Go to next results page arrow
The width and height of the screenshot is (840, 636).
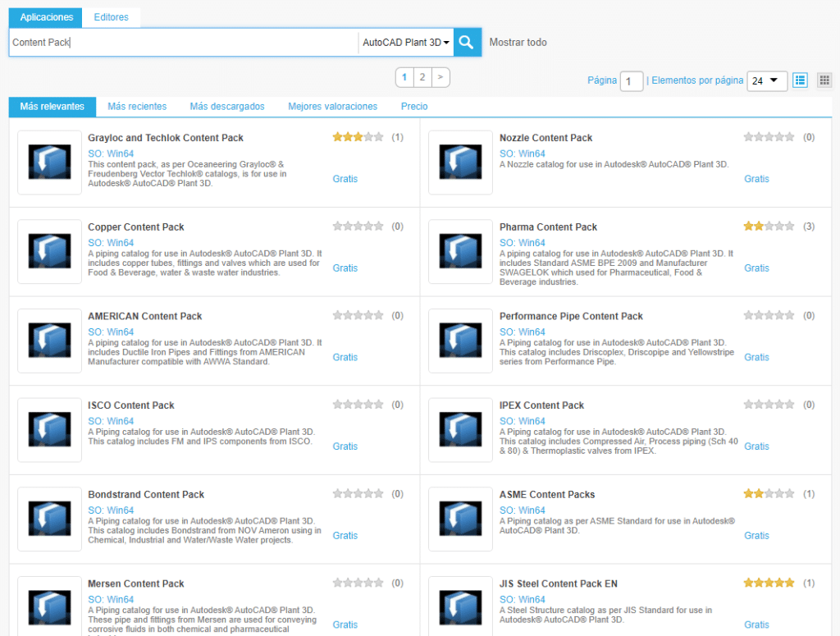[x=441, y=77]
